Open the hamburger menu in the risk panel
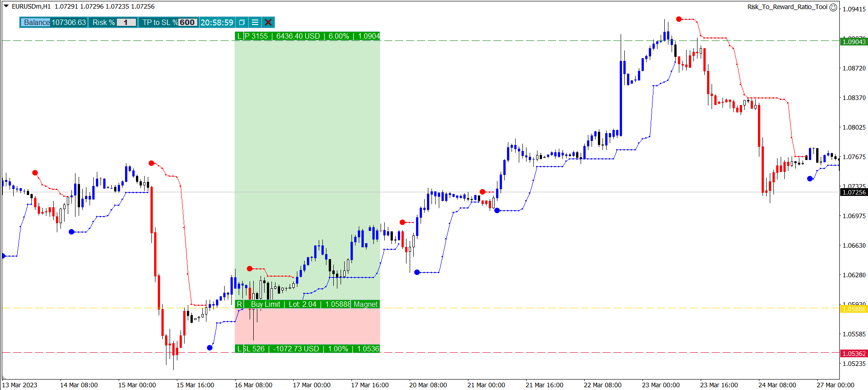Screen dimensions: 868x390 (255, 22)
